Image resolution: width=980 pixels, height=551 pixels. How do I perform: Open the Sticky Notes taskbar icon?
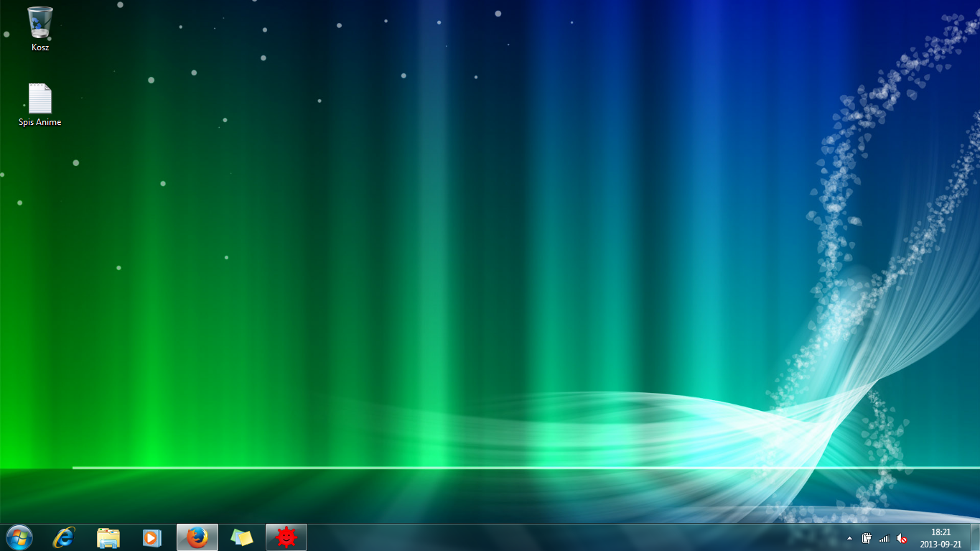(242, 537)
